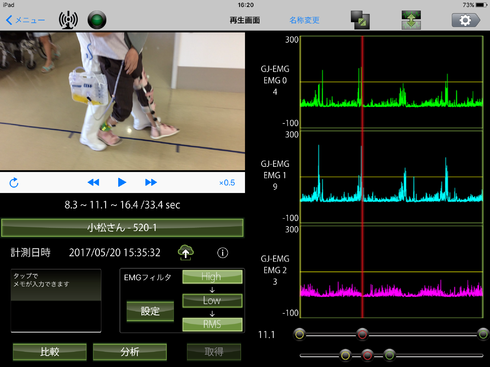Upload data with the cloud icon
The image size is (490, 367).
point(186,252)
